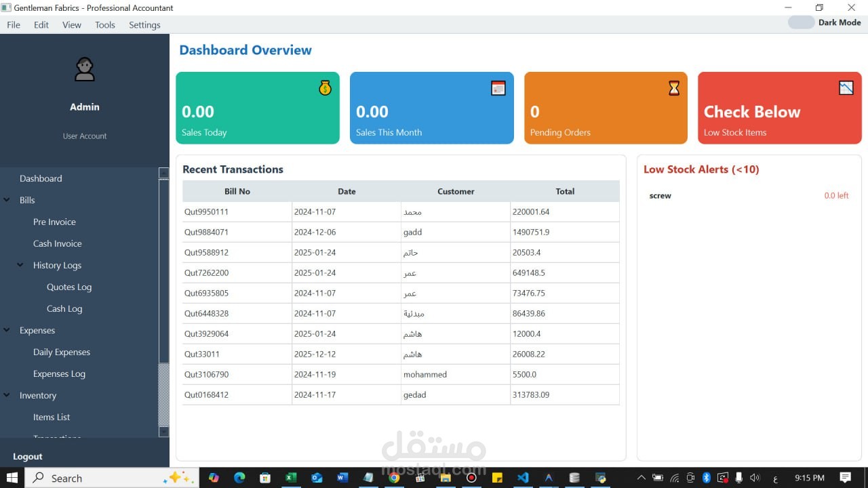Click the Logout button

28,456
